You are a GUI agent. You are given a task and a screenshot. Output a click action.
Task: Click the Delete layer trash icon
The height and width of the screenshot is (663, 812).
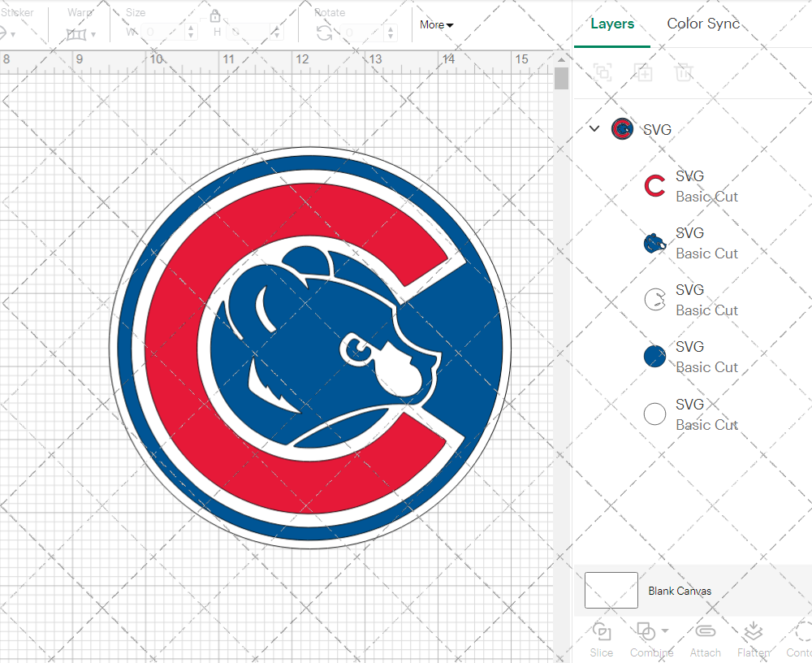(684, 72)
